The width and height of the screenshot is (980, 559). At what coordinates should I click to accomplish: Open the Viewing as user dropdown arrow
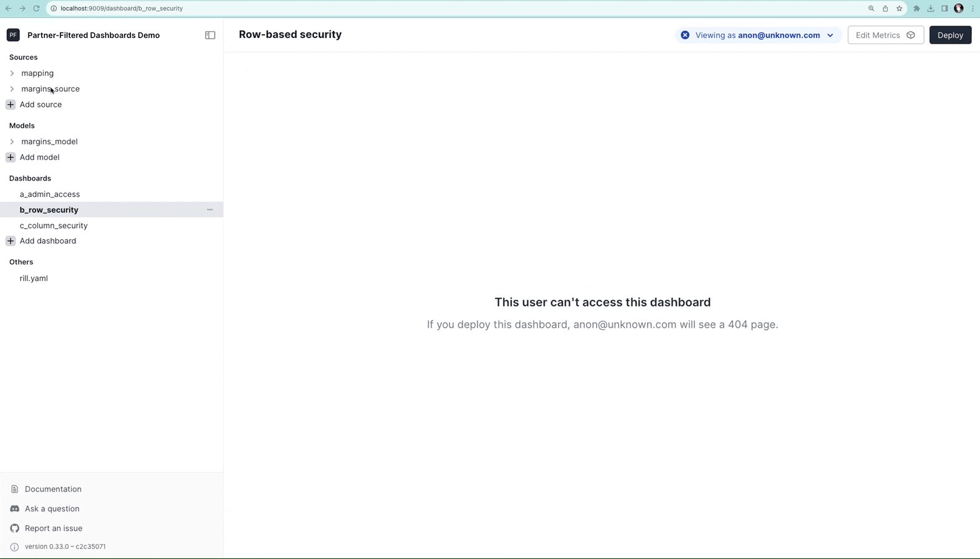coord(830,36)
